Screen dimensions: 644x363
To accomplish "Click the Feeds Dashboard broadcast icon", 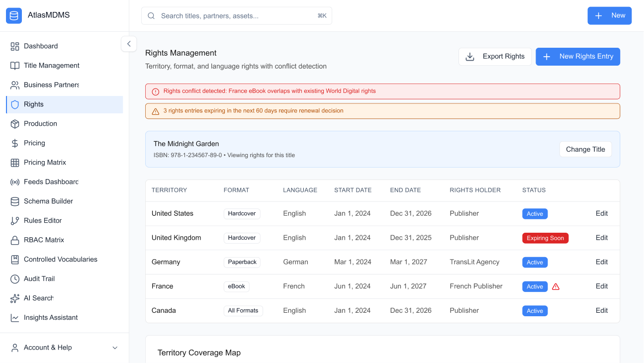I will (x=15, y=182).
